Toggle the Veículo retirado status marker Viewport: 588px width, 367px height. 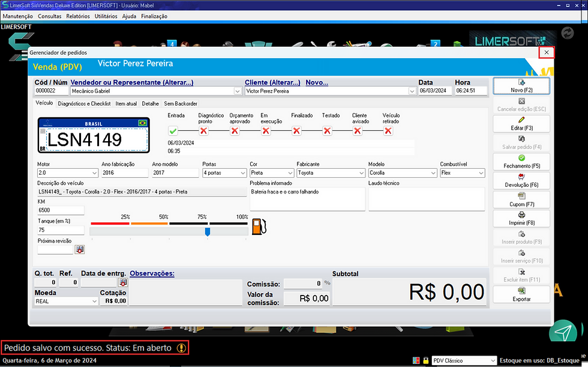(388, 130)
